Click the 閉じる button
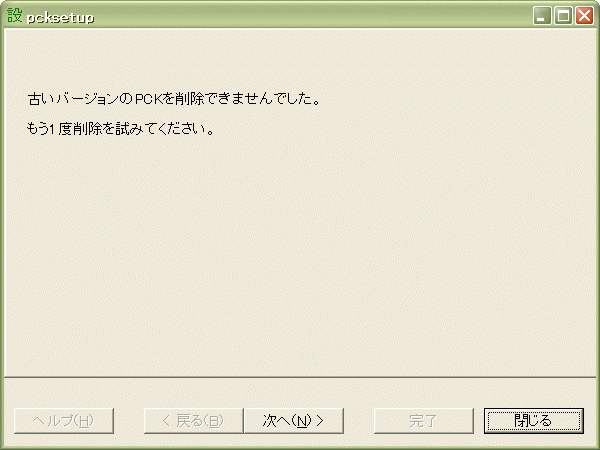 (x=534, y=421)
